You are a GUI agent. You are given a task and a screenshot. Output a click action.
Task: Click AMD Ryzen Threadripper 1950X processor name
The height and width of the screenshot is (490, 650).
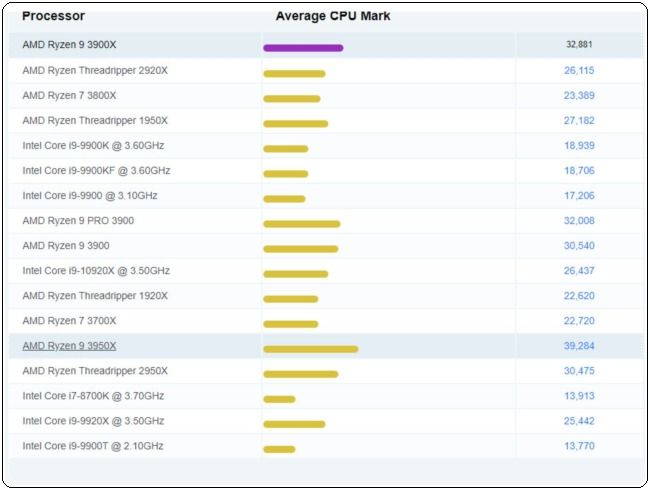(95, 120)
